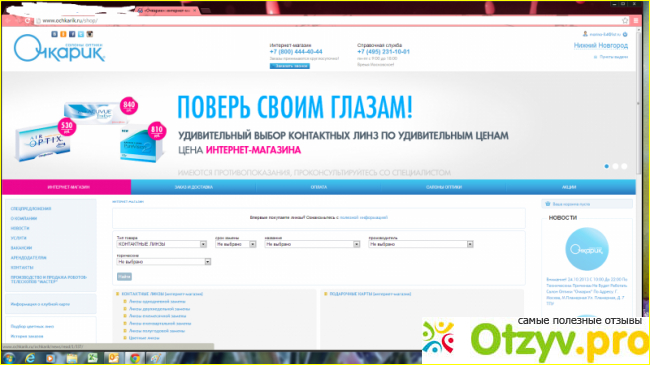Select the third banner carousel dot
The image size is (650, 365).
(624, 166)
